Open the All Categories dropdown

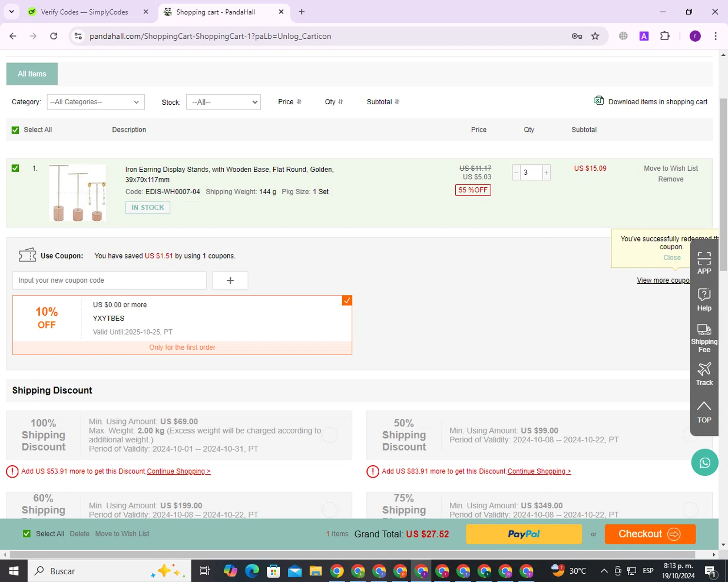pos(96,102)
